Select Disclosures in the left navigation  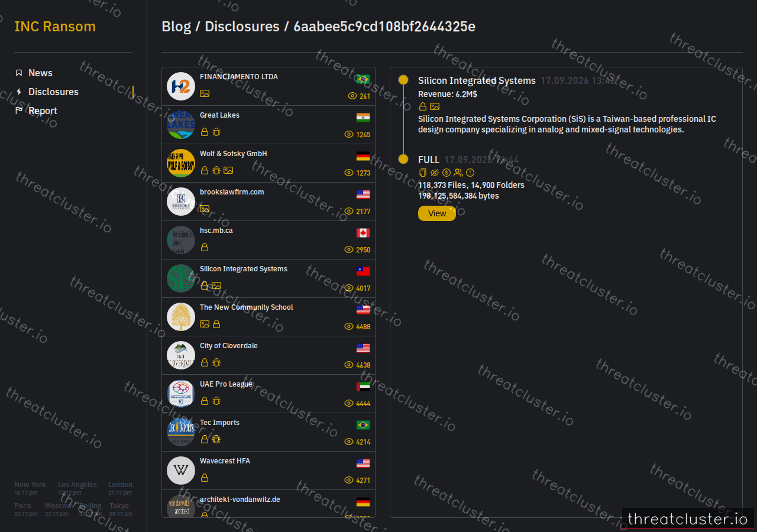tap(53, 92)
